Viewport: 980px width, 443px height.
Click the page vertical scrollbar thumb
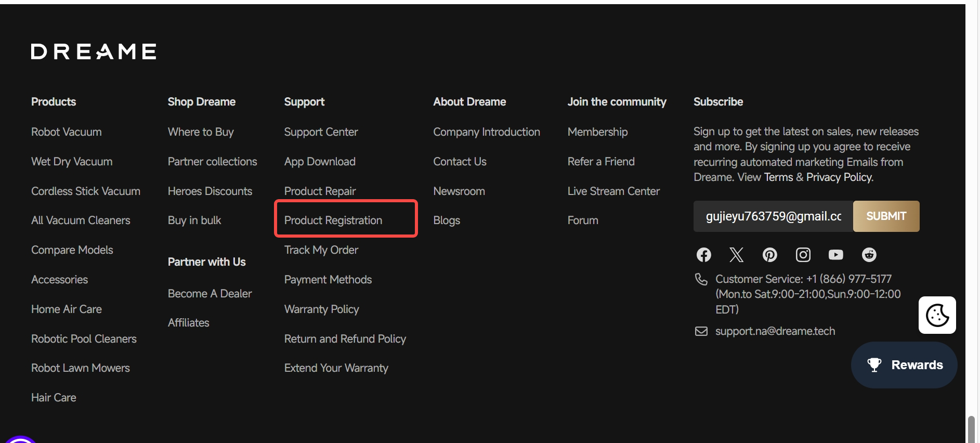[971, 429]
